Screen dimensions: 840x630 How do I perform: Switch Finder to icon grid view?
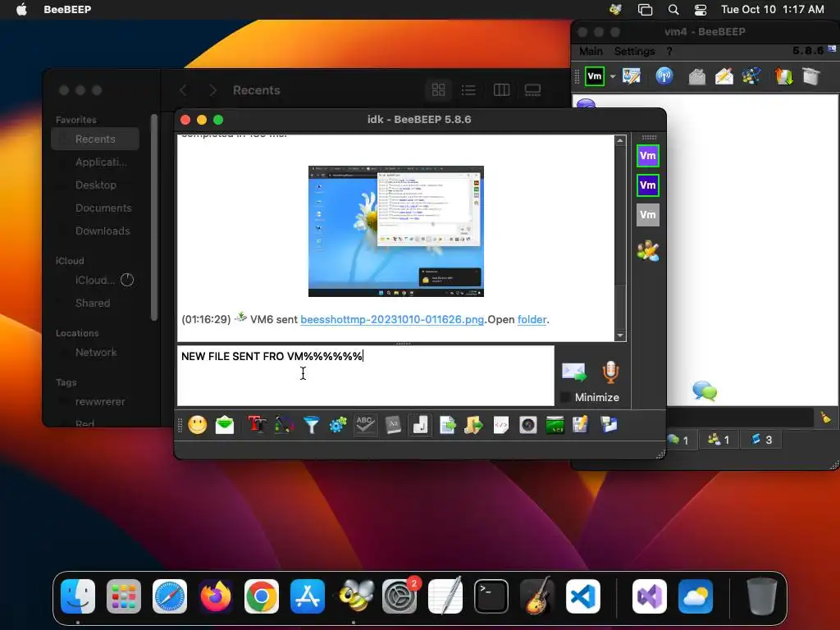point(438,90)
